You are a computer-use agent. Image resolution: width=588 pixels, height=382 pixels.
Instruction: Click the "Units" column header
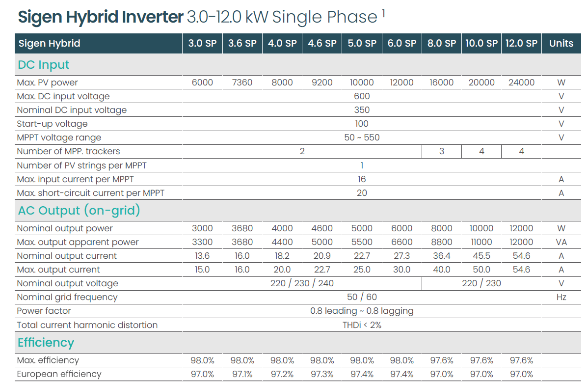point(561,43)
